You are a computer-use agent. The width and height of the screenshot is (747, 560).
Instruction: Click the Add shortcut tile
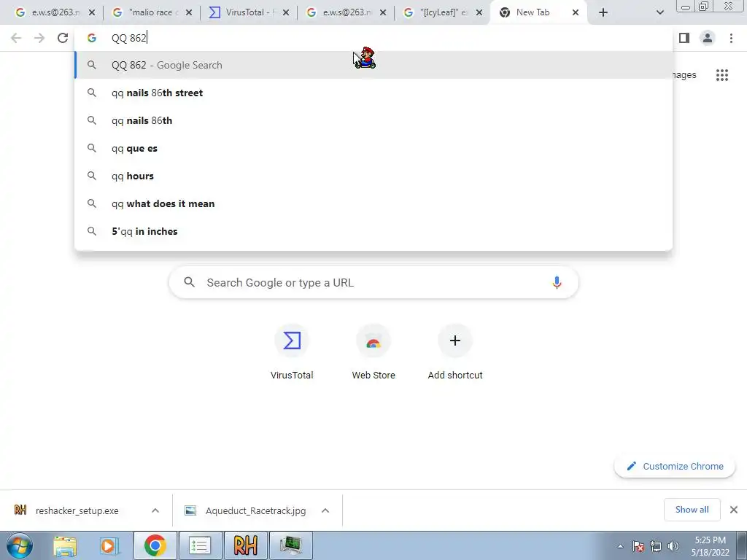point(455,352)
